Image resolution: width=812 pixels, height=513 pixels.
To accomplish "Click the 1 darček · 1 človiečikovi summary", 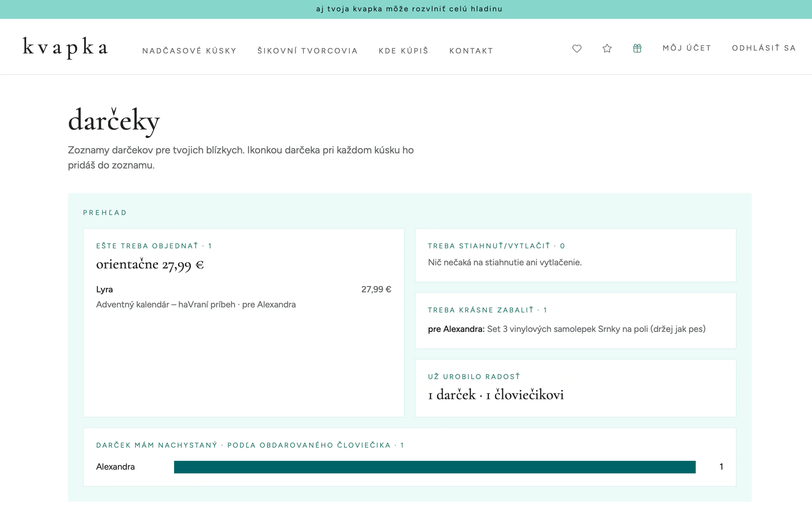I will [x=495, y=394].
